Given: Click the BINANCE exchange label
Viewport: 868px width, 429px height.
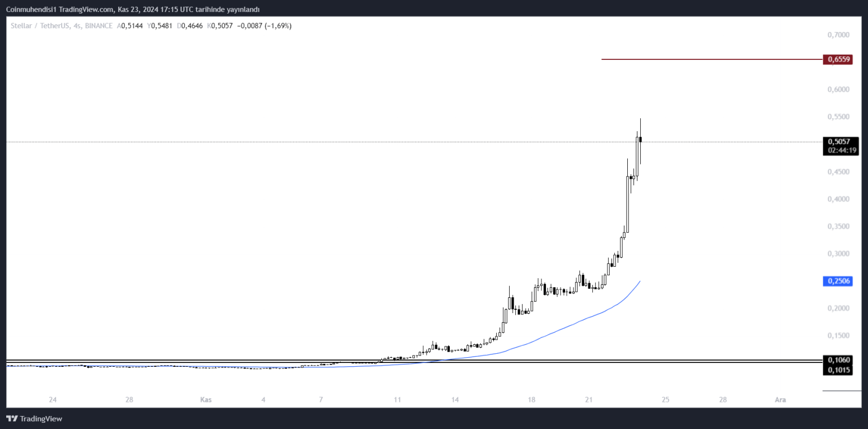Looking at the screenshot, I should click(x=98, y=26).
